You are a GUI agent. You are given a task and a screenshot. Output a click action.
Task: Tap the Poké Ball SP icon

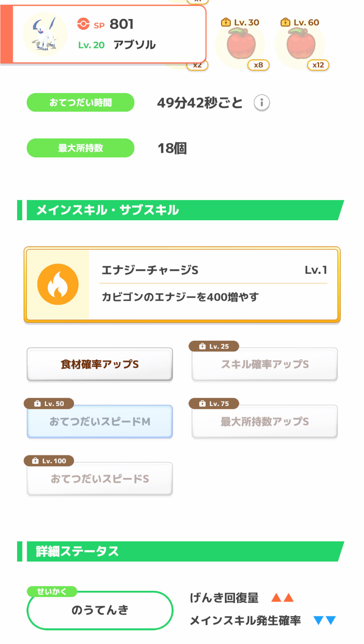point(83,24)
